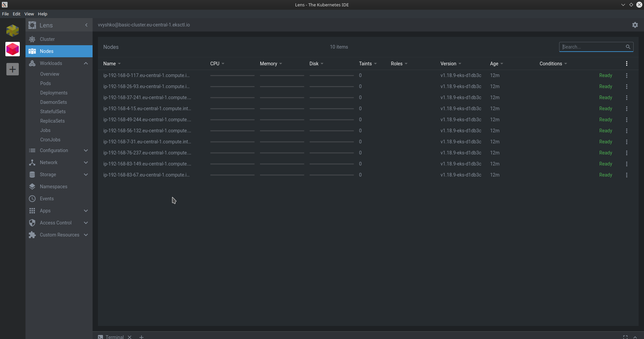Viewport: 644px width, 339px height.
Task: Sort nodes by Age column
Action: point(496,64)
